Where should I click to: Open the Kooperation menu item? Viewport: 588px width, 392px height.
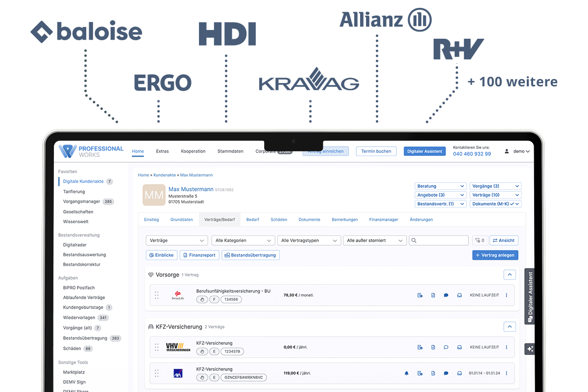[193, 152]
